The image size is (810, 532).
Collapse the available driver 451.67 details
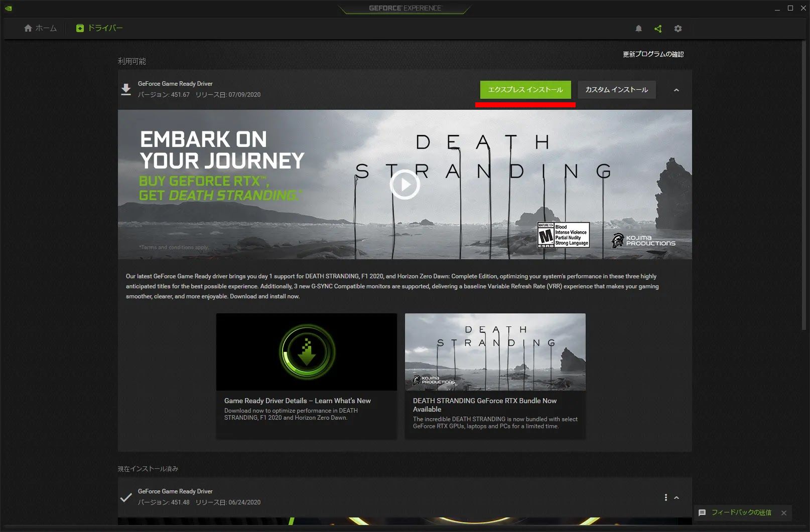(677, 90)
